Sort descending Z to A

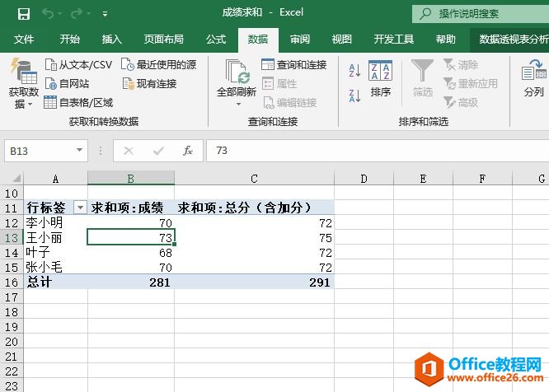(354, 96)
